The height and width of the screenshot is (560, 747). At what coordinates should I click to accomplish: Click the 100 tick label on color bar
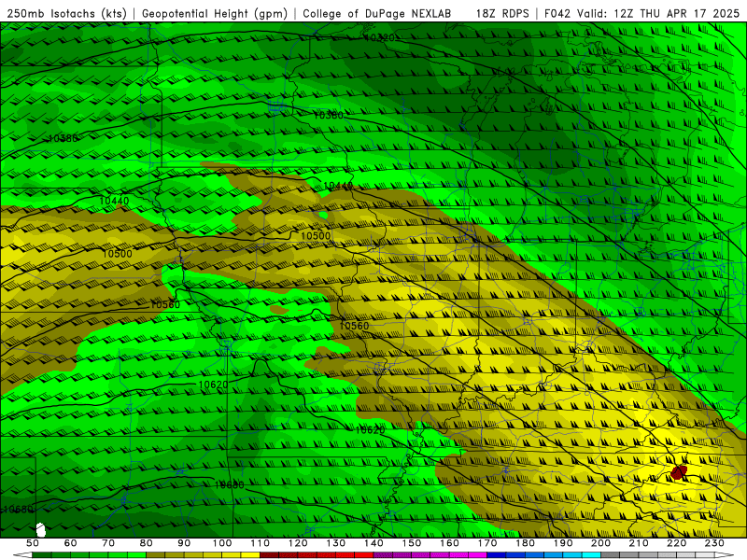tap(222, 543)
